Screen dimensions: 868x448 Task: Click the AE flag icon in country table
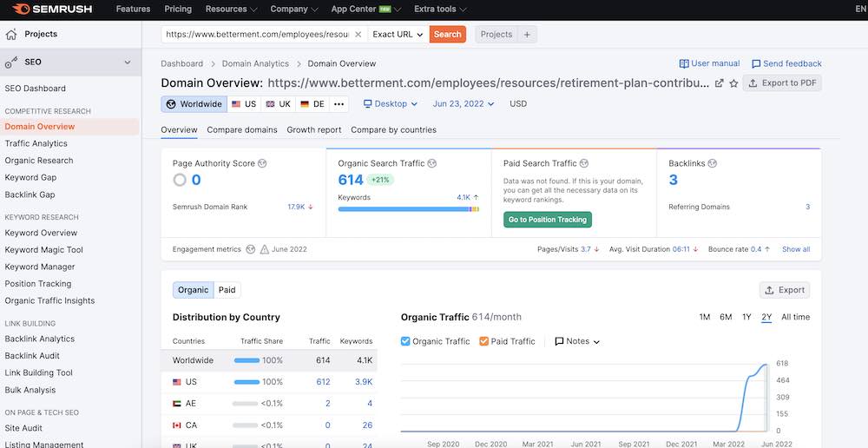click(x=177, y=404)
